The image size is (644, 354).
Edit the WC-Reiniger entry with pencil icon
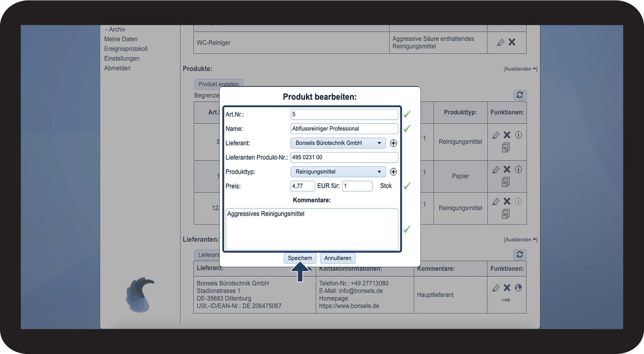[x=501, y=42]
